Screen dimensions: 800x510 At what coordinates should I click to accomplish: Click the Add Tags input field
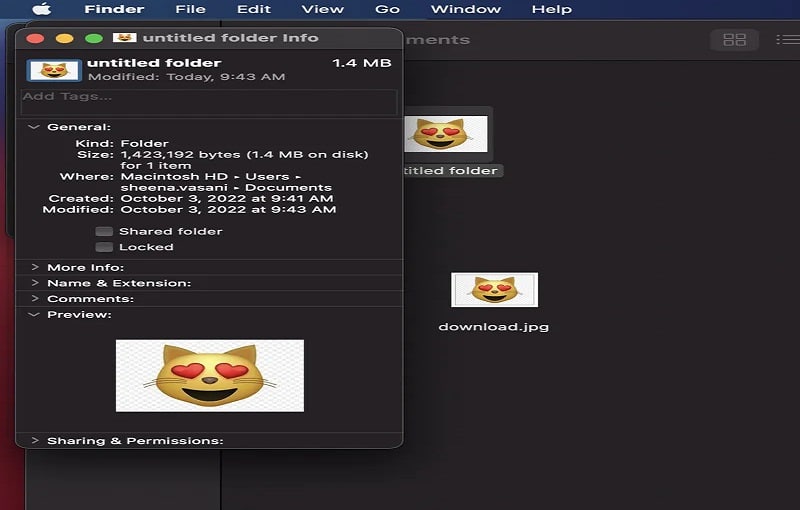tap(209, 98)
